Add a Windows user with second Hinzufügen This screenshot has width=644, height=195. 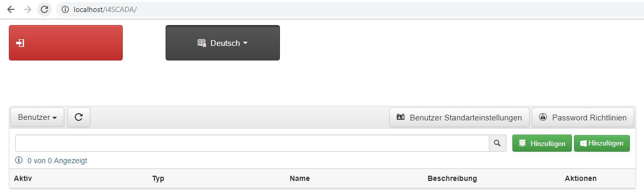[x=602, y=143]
